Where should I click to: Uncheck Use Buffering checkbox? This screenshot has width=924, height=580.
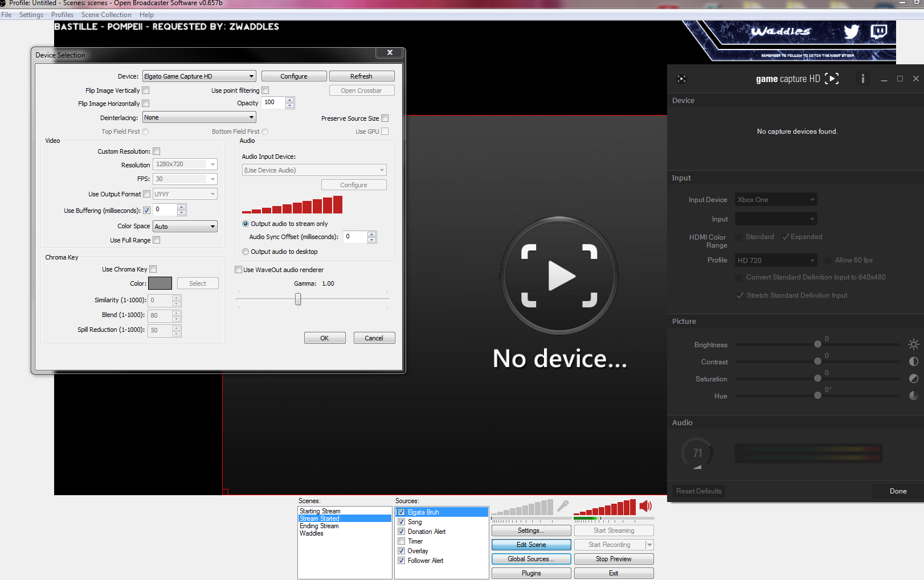pos(147,211)
